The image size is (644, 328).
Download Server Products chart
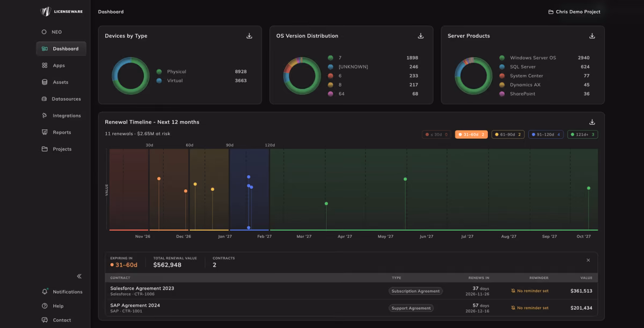(592, 36)
